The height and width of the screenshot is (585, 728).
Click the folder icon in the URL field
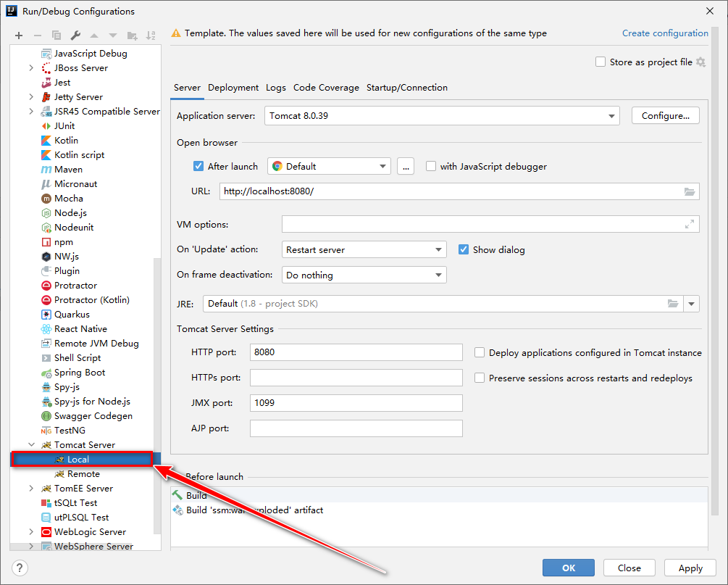coord(690,191)
